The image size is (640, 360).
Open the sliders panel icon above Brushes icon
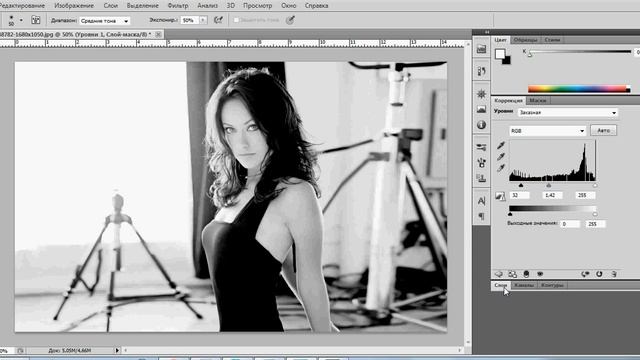pyautogui.click(x=482, y=147)
